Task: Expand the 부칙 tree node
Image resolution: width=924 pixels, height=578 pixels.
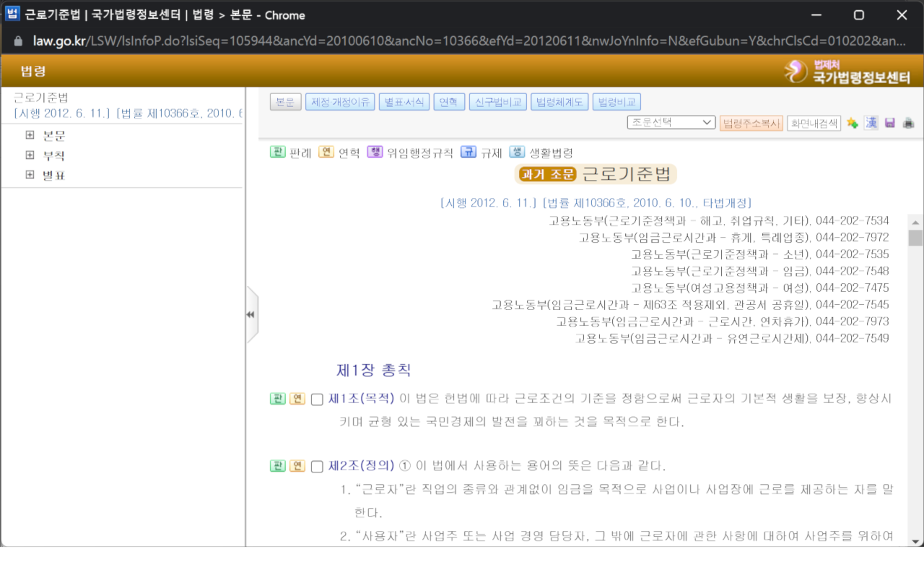Action: click(30, 155)
